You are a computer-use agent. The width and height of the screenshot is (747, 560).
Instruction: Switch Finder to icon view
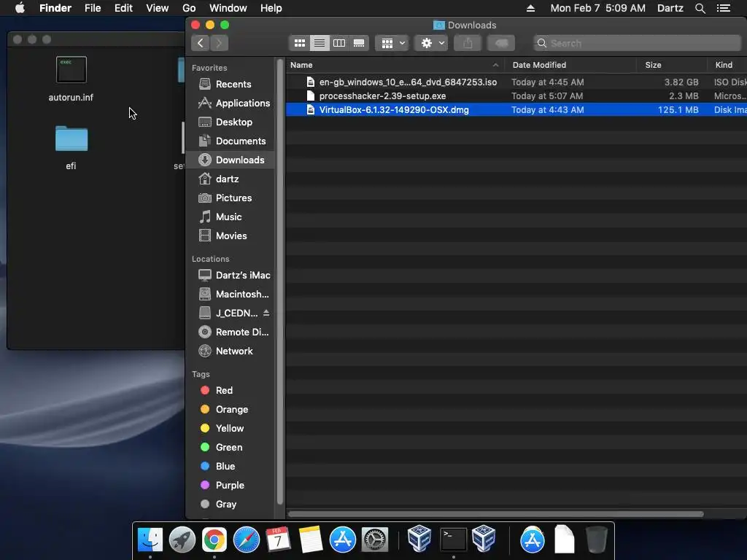click(x=299, y=43)
